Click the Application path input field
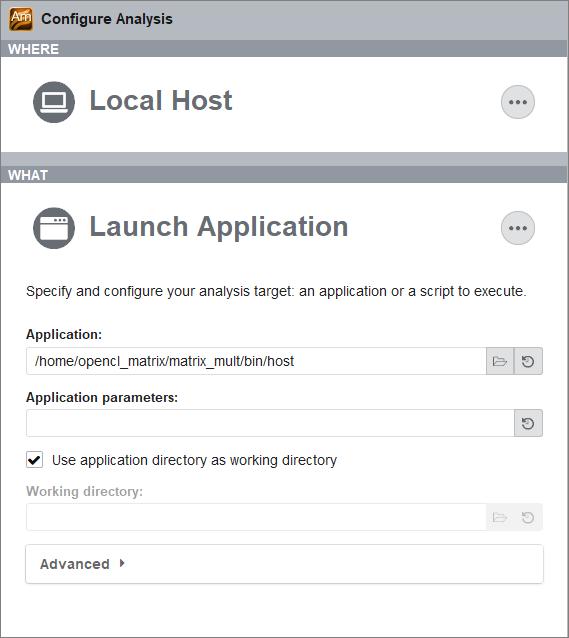Viewport: 569px width, 638px height. pyautogui.click(x=256, y=361)
